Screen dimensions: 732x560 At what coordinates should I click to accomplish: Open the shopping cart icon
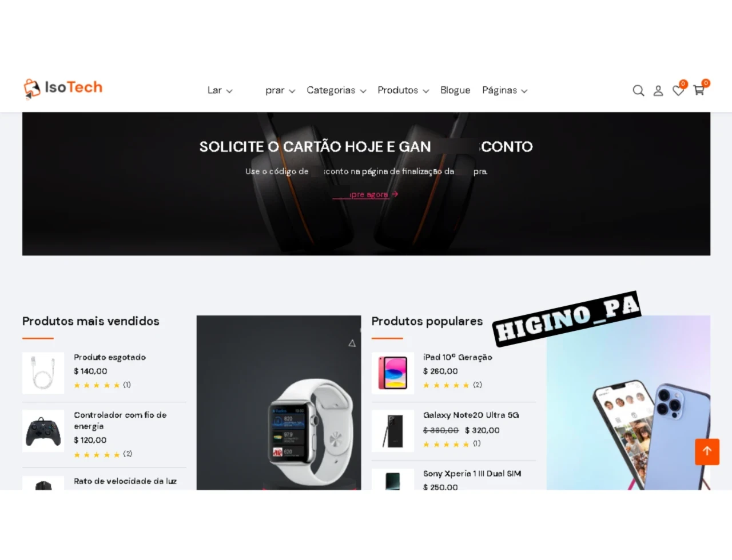699,90
